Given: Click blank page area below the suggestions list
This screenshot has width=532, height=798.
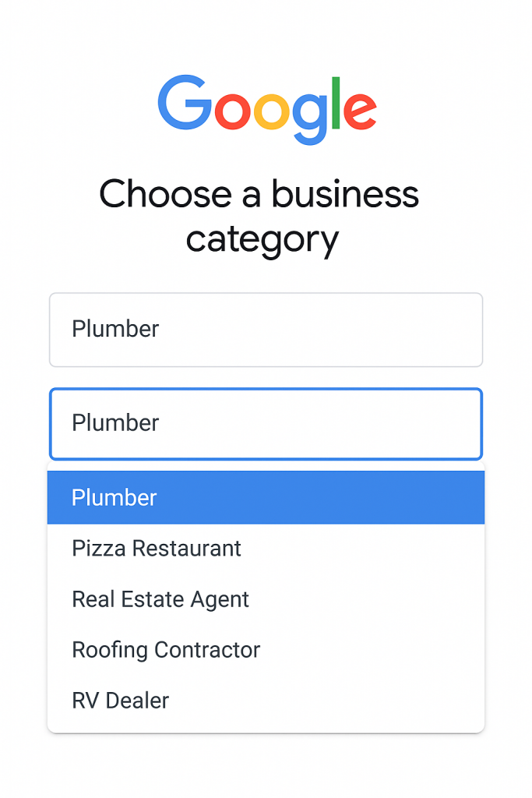Looking at the screenshot, I should pyautogui.click(x=266, y=768).
